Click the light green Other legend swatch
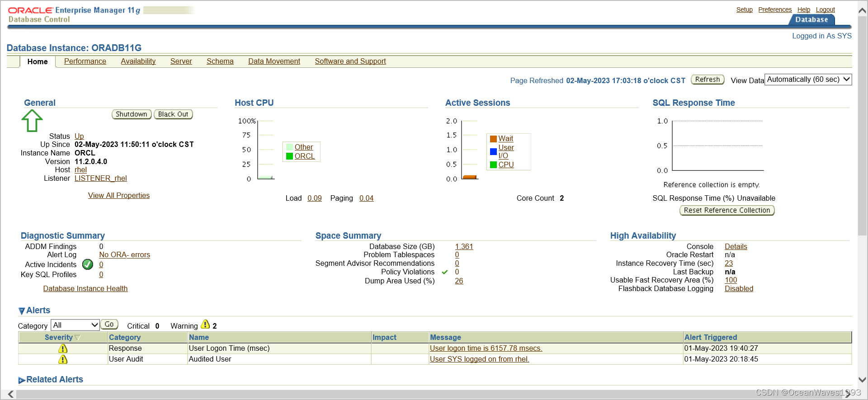 pos(289,147)
